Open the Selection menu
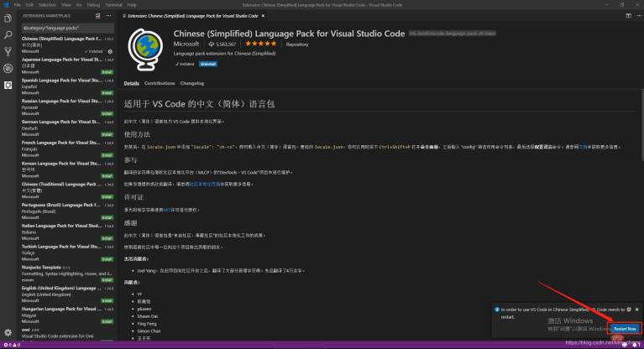 coord(47,5)
